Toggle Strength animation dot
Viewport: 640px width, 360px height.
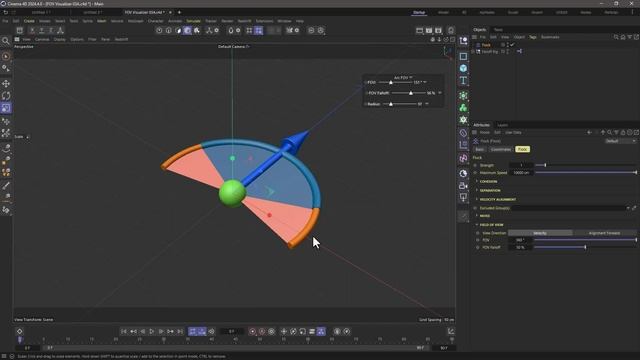coord(475,165)
